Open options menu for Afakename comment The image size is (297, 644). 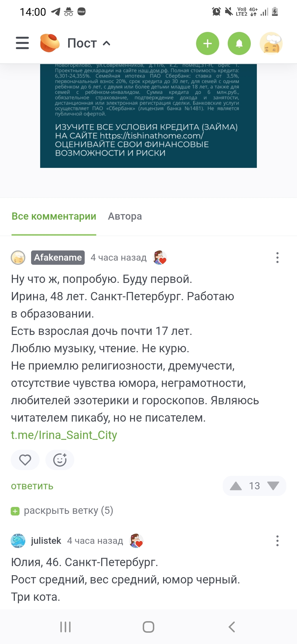coord(277,258)
